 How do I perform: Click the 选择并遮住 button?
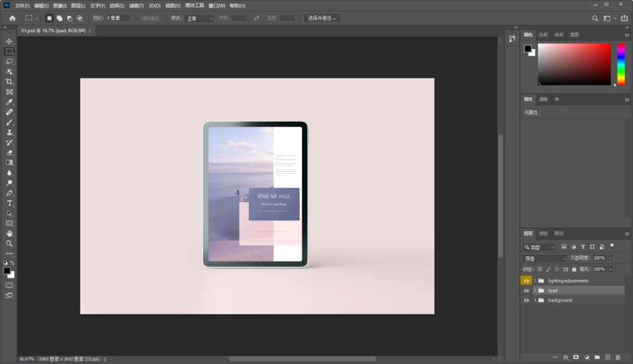321,18
